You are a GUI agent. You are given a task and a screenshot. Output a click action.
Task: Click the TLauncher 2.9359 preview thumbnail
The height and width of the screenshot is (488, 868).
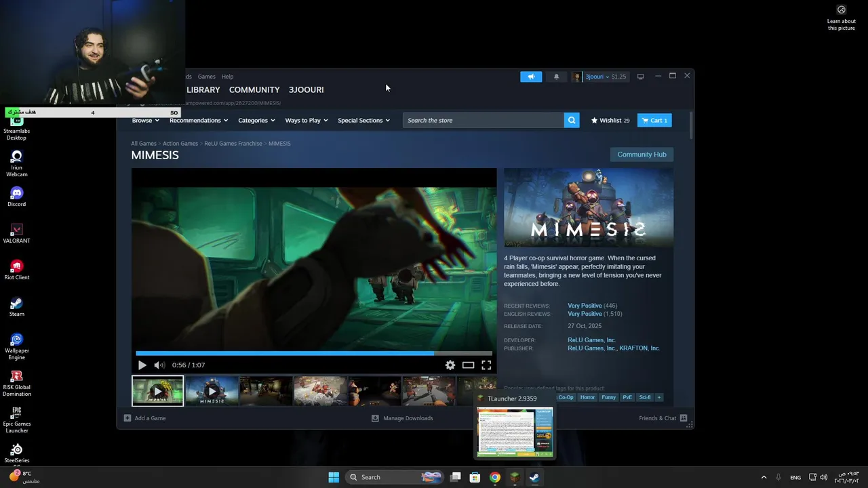tap(515, 432)
